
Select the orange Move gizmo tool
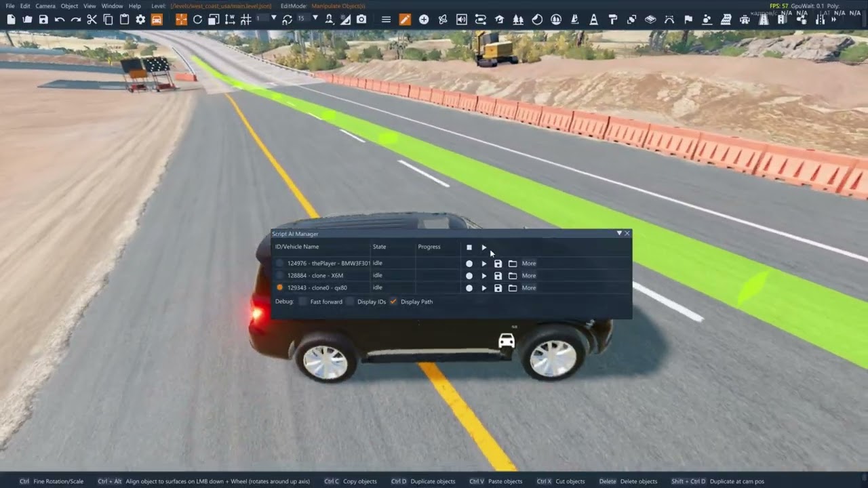[x=181, y=20]
